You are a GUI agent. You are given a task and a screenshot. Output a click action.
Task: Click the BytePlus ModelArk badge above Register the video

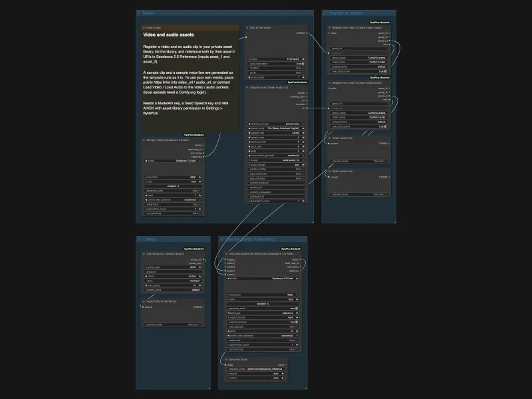[x=380, y=23]
